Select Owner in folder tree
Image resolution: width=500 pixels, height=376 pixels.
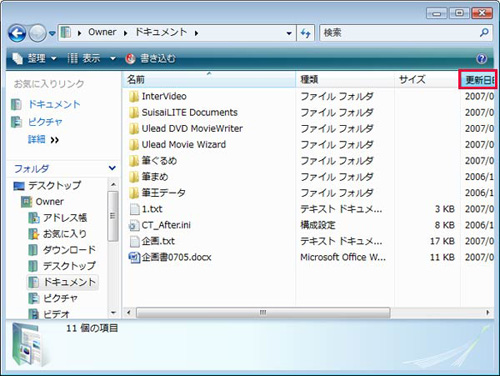[49, 202]
